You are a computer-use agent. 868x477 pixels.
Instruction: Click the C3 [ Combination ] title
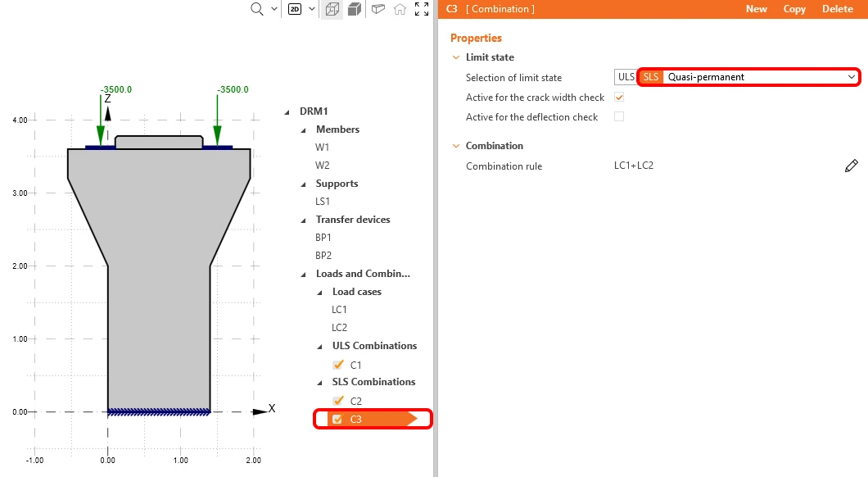coord(491,9)
